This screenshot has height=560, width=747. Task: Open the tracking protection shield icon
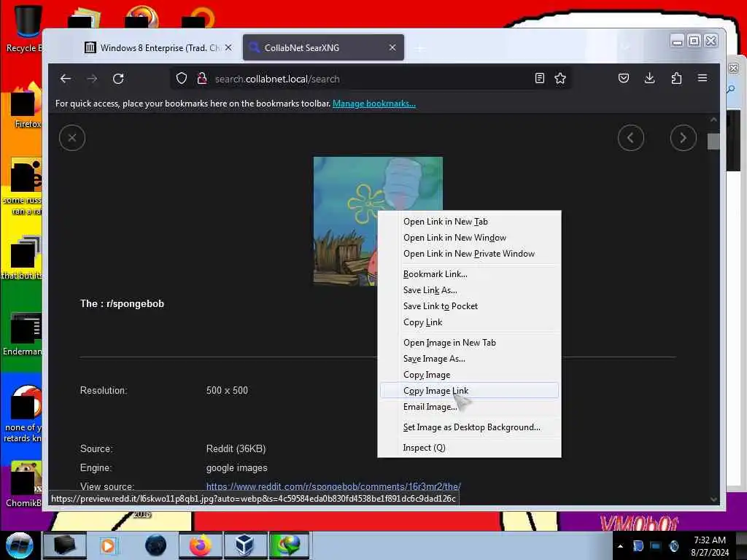(x=182, y=79)
